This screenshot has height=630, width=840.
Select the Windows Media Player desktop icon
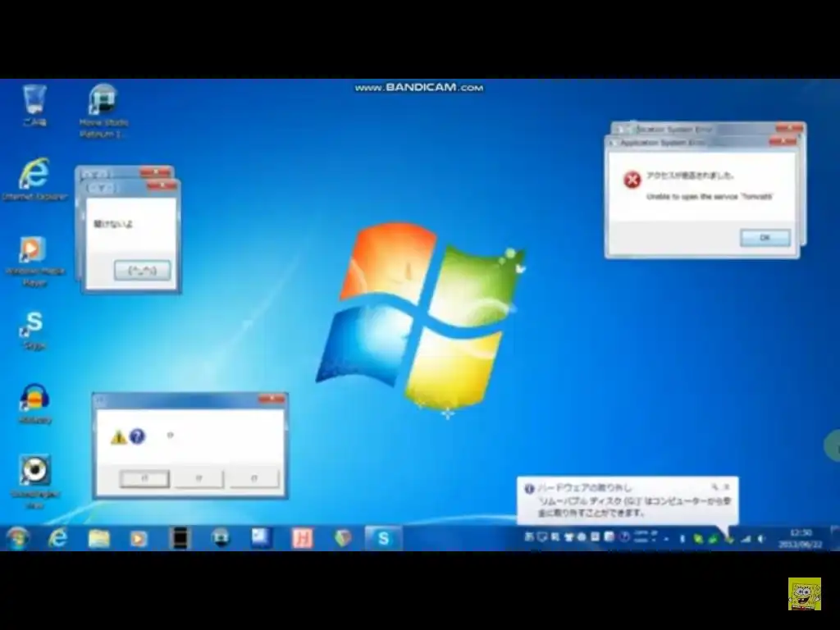coord(34,260)
